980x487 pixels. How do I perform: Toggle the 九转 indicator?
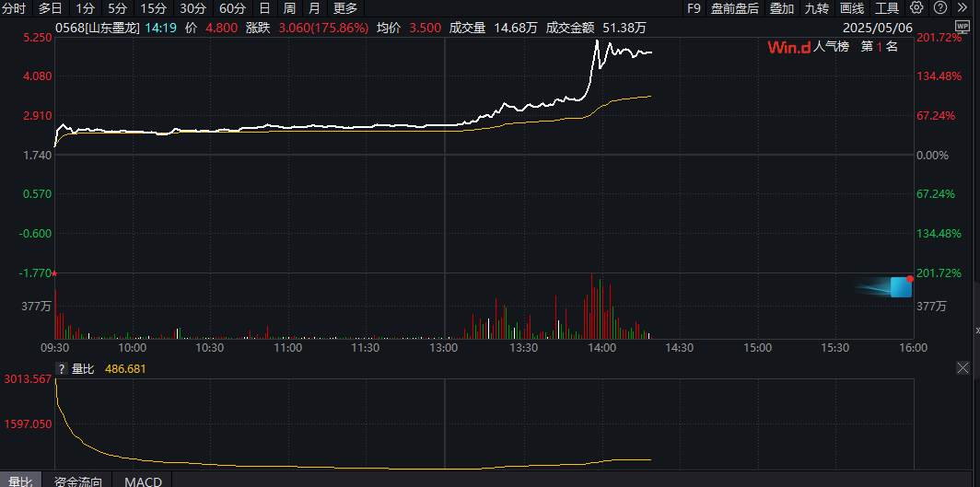816,8
